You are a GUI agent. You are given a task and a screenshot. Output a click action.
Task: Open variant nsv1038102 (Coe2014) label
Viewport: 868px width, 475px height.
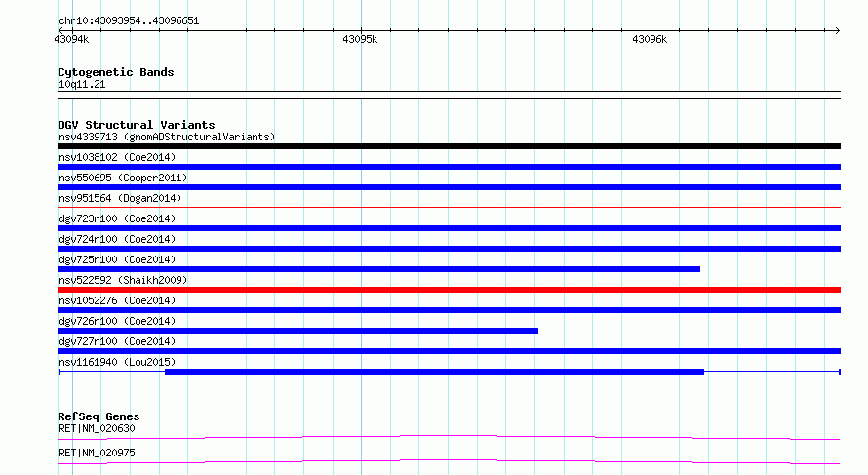117,157
